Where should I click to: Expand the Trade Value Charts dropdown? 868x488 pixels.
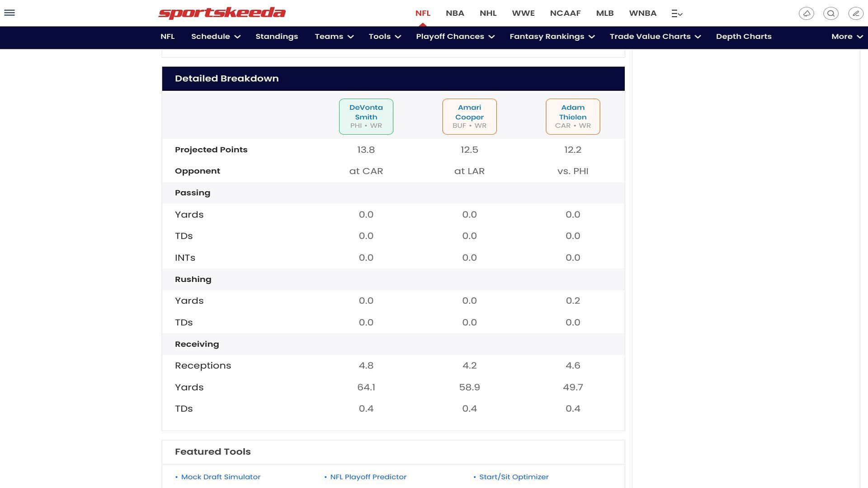coord(655,37)
